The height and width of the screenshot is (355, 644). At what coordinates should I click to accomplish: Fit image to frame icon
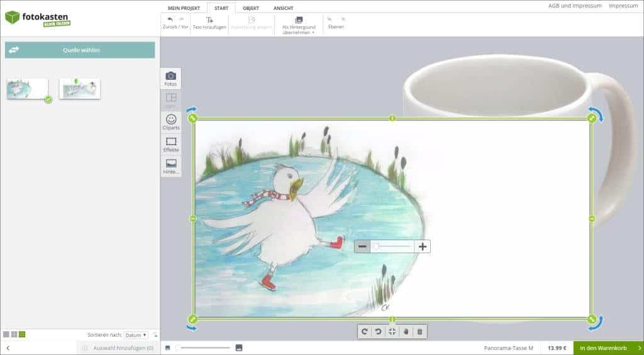[392, 332]
